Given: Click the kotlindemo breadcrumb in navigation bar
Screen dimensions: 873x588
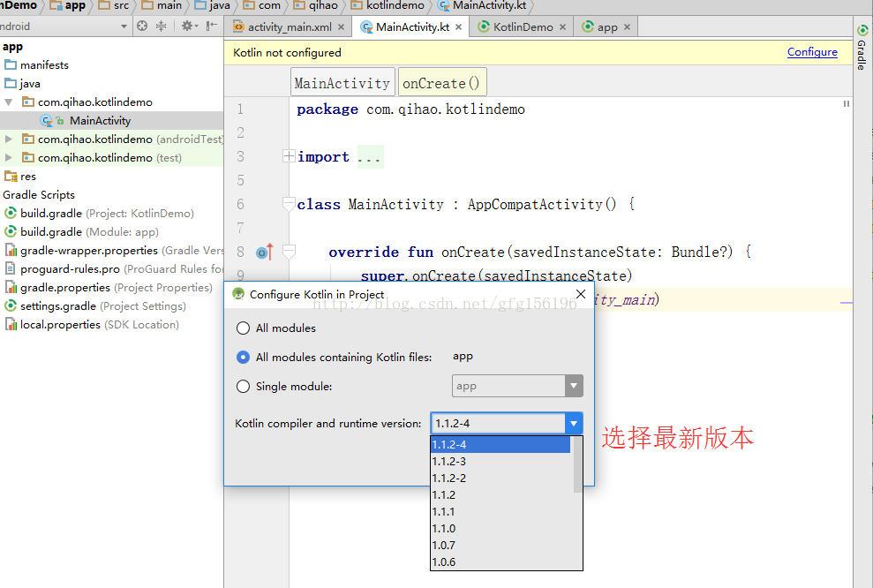Looking at the screenshot, I should click(388, 5).
